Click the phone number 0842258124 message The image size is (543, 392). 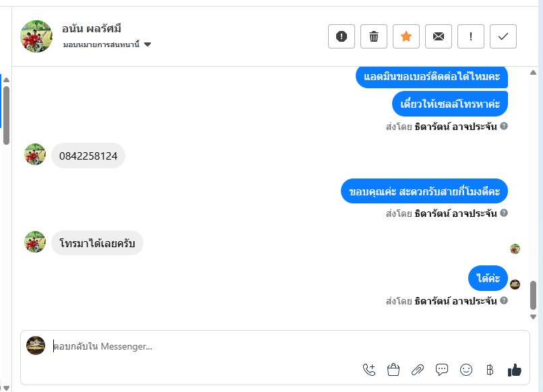(x=88, y=156)
